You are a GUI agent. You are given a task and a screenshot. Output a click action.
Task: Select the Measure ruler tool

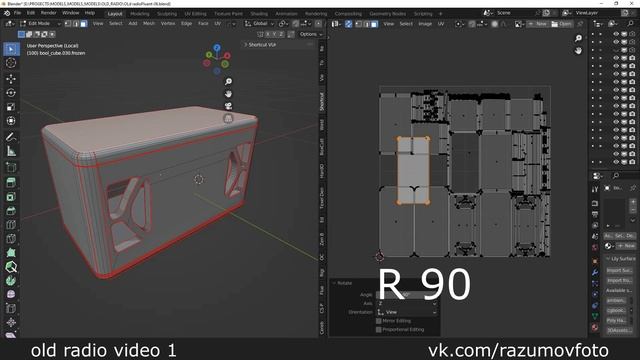click(11, 151)
